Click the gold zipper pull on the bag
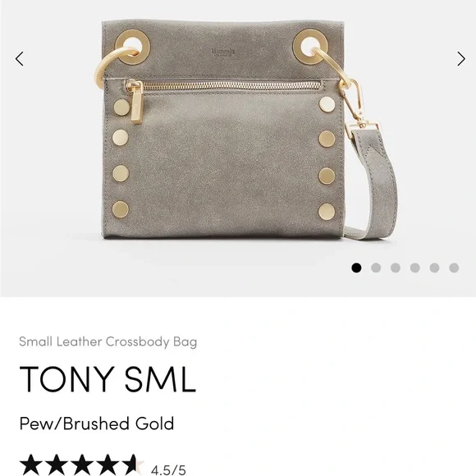Viewport: 476px width, 476px height. tap(135, 102)
